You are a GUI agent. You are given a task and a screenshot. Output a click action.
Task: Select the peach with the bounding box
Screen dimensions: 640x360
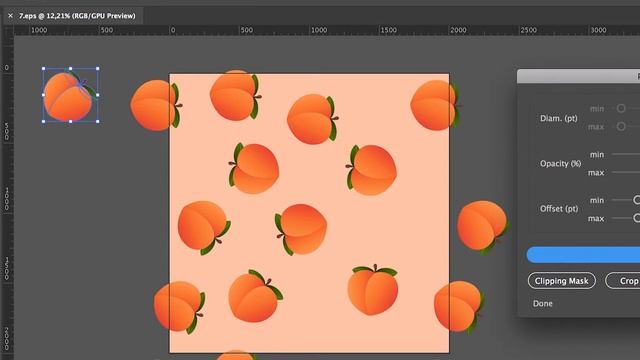coord(69,96)
